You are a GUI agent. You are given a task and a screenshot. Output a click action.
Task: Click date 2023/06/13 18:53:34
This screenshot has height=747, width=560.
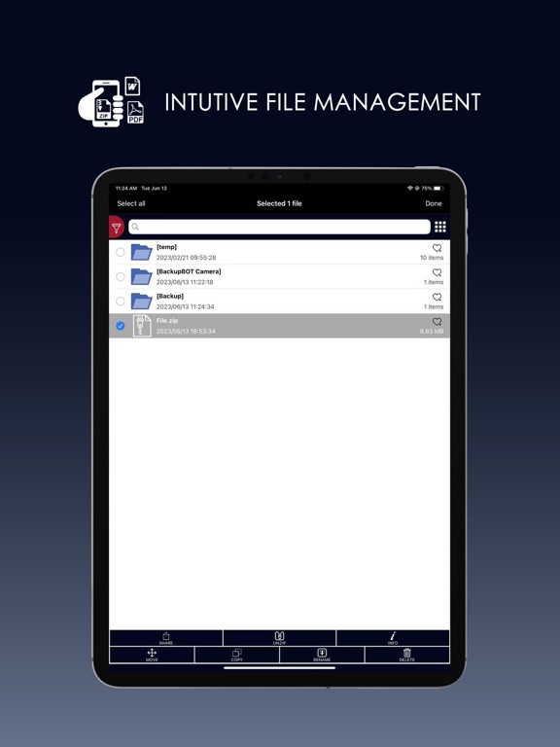click(186, 331)
